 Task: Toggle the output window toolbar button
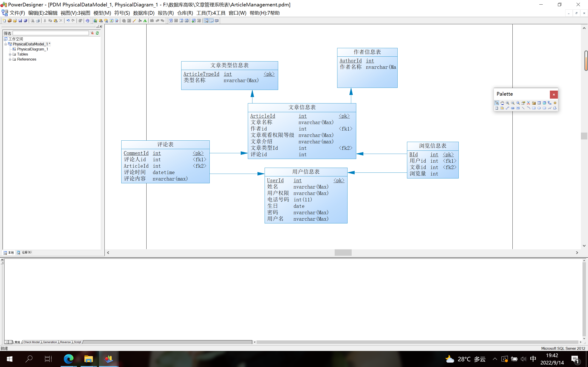211,21
